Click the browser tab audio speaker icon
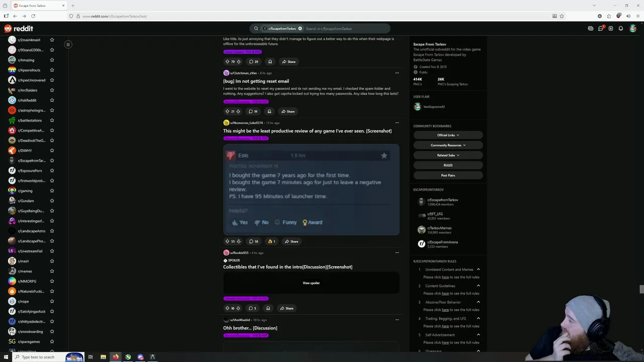 (x=628, y=16)
